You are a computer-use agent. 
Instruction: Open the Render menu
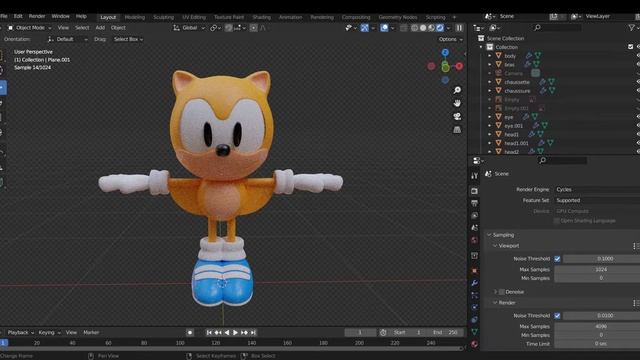[x=37, y=16]
